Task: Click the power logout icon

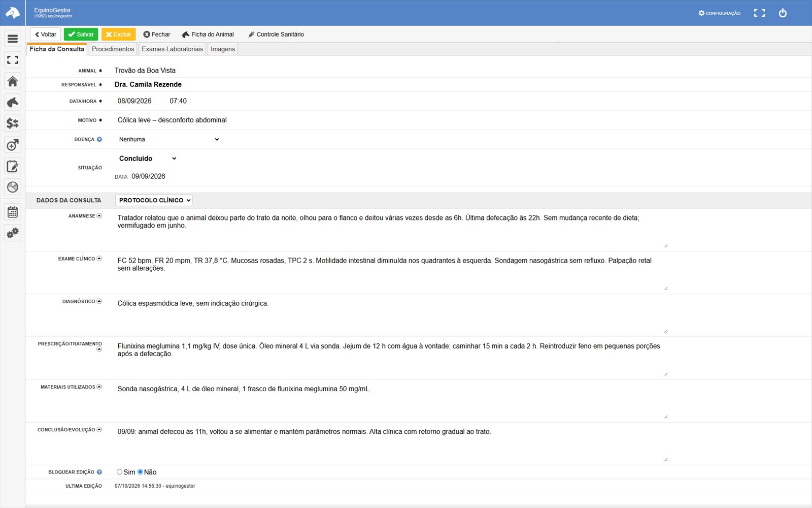Action: (x=783, y=13)
